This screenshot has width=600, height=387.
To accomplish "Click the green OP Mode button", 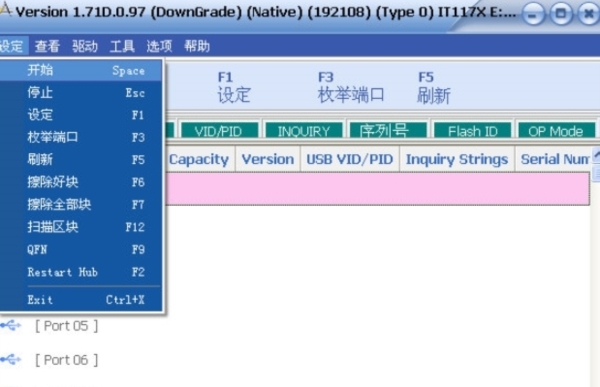I will pos(556,131).
